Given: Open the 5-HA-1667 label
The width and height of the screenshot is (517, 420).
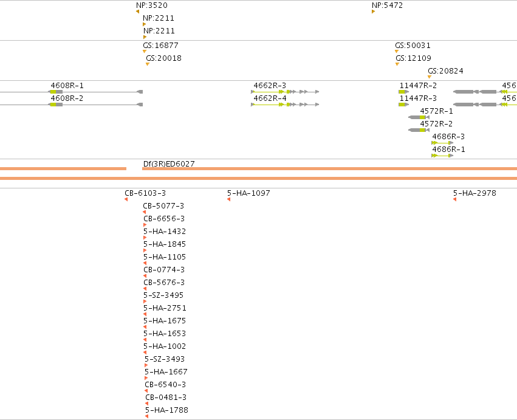Looking at the screenshot, I should coord(166,372).
